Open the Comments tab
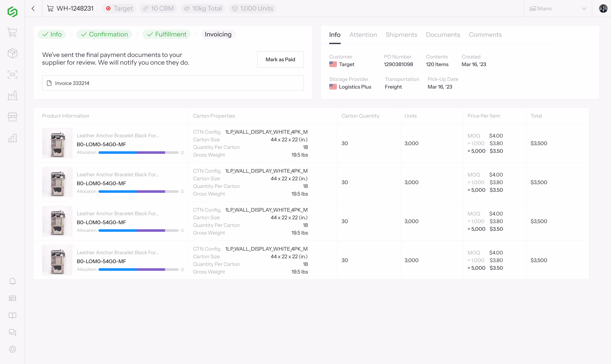Viewport: 611px width, 364px height. pos(485,35)
